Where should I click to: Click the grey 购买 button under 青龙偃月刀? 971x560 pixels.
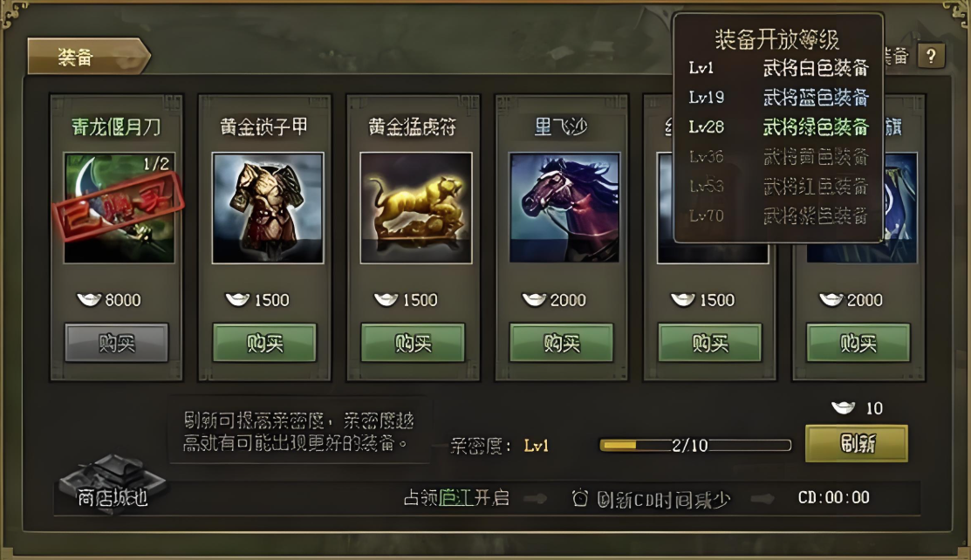click(116, 343)
